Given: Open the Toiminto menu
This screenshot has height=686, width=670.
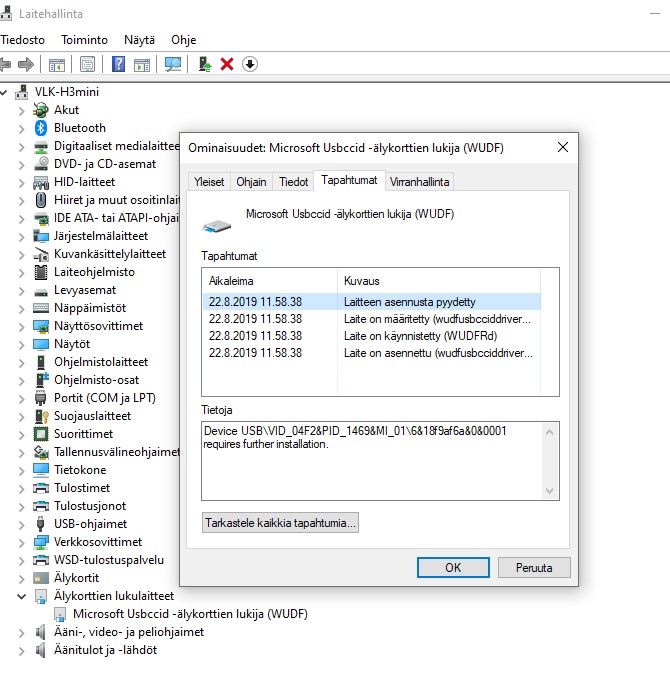Looking at the screenshot, I should tap(84, 40).
